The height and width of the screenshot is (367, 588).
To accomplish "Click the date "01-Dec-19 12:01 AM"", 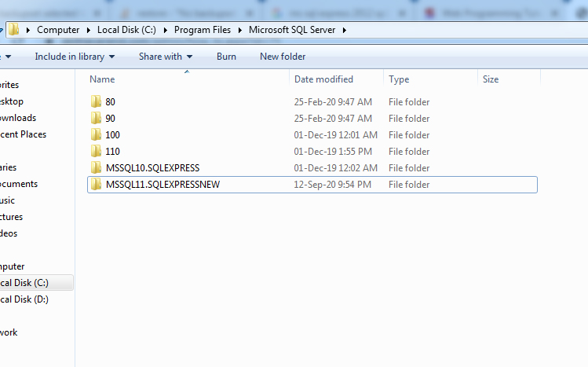I will click(x=336, y=134).
